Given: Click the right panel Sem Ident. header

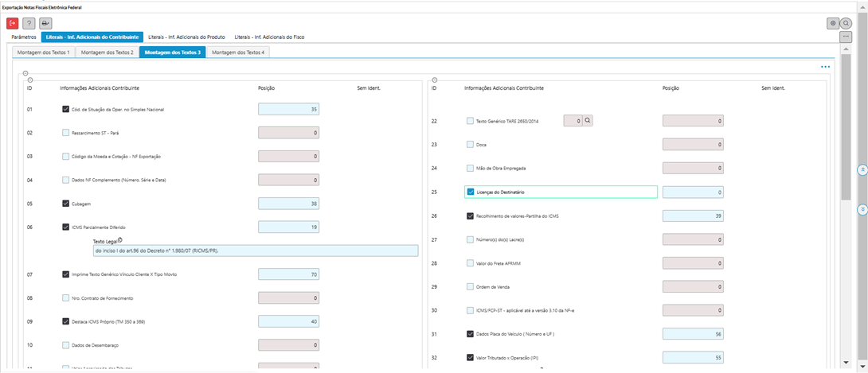Looking at the screenshot, I should (x=773, y=87).
